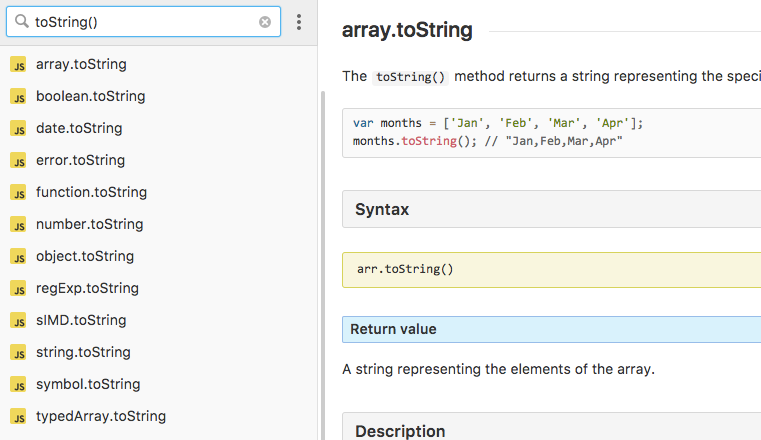Click JS icon beside function.toString
Viewport: 761px width, 440px height.
18,193
